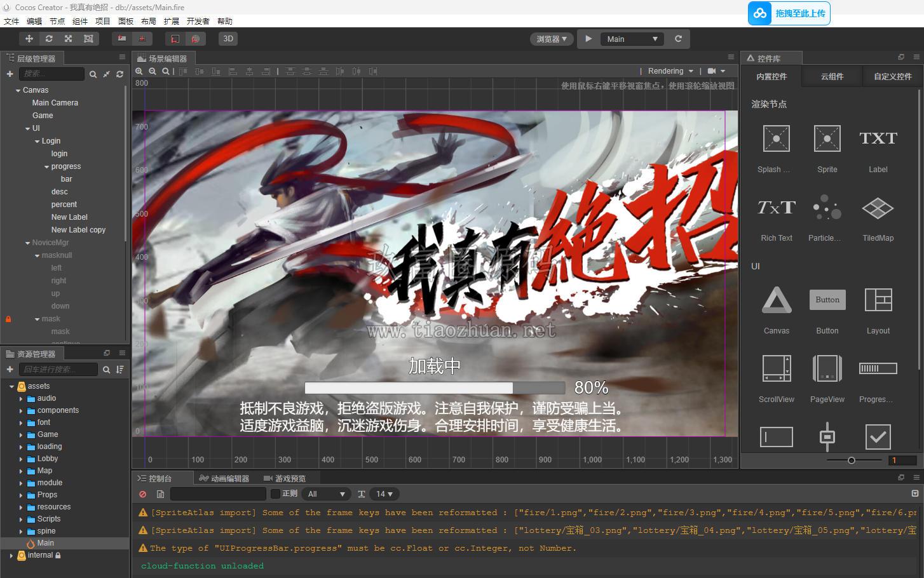Screen dimensions: 924x578
Task: Zoom out the scene editor
Action: pyautogui.click(x=153, y=71)
